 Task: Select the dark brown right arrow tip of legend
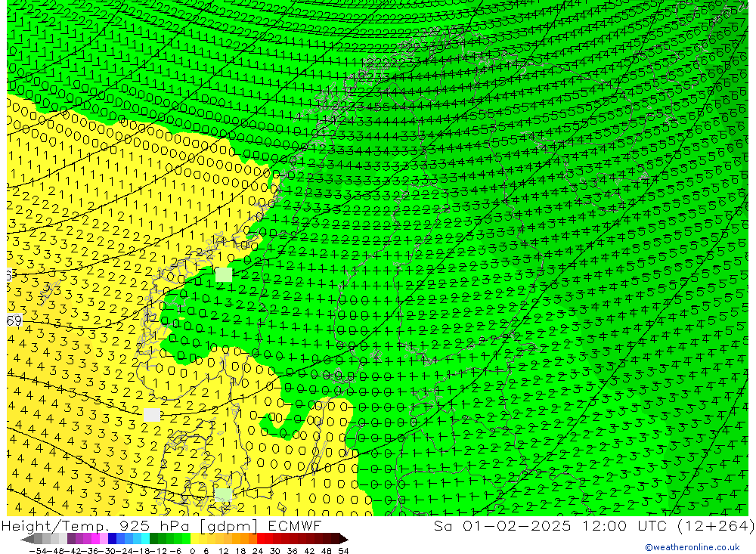(344, 539)
